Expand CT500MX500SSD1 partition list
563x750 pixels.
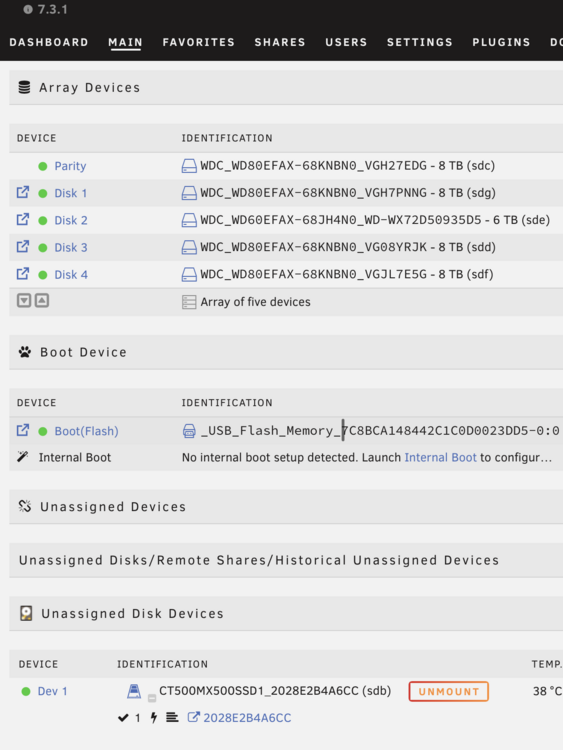152,698
